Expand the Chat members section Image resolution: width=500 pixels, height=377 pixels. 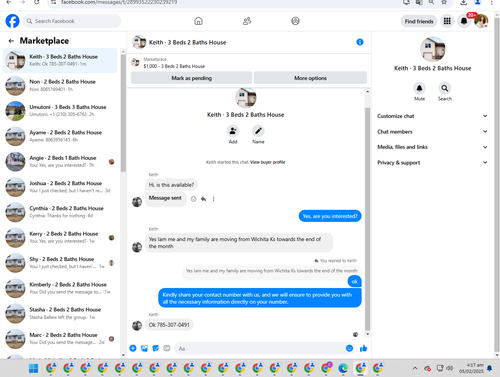coord(432,131)
